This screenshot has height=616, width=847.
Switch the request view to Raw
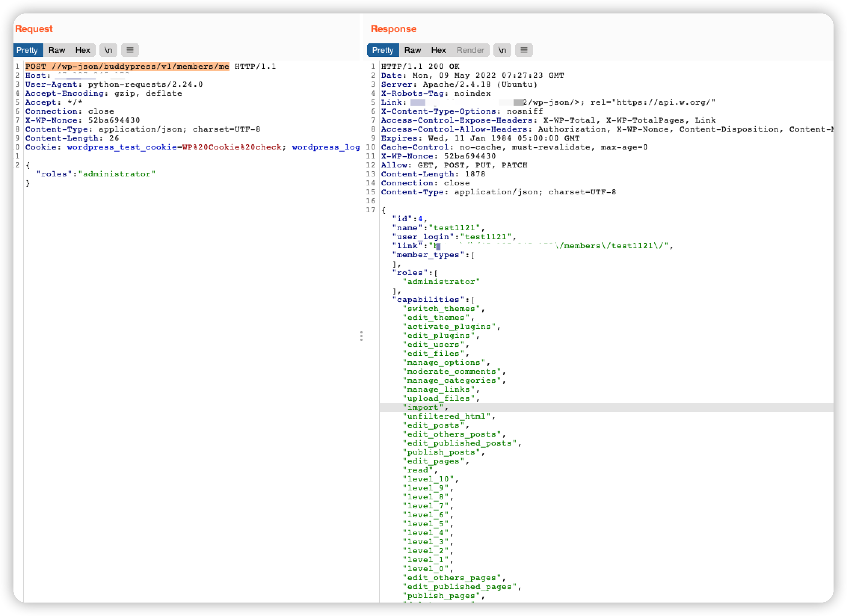click(57, 50)
